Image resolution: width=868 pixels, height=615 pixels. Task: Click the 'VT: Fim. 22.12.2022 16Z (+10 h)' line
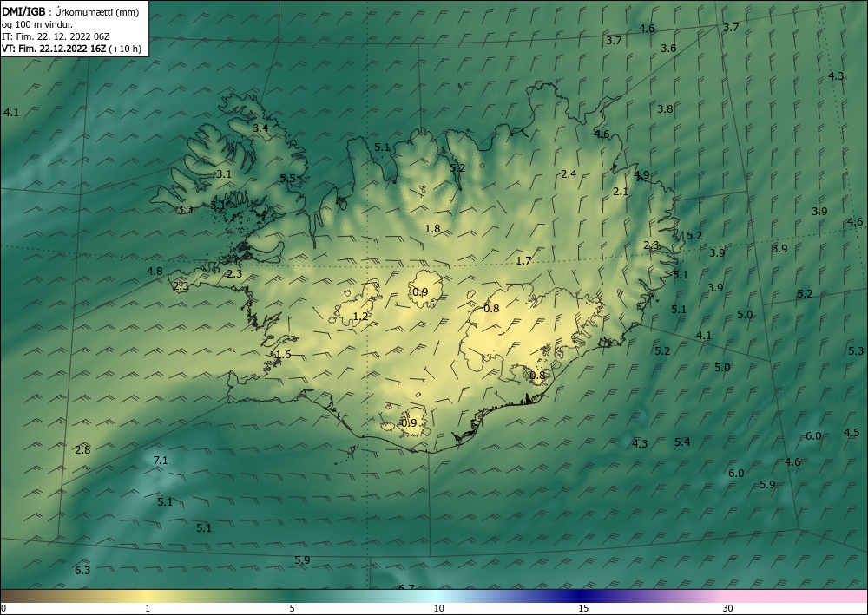tap(71, 49)
